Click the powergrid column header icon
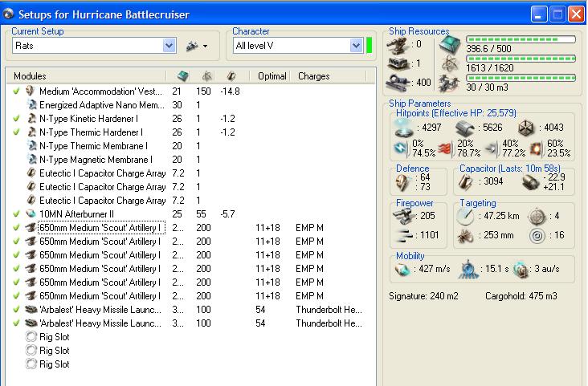Screen dimensions: 588x386 [206, 75]
